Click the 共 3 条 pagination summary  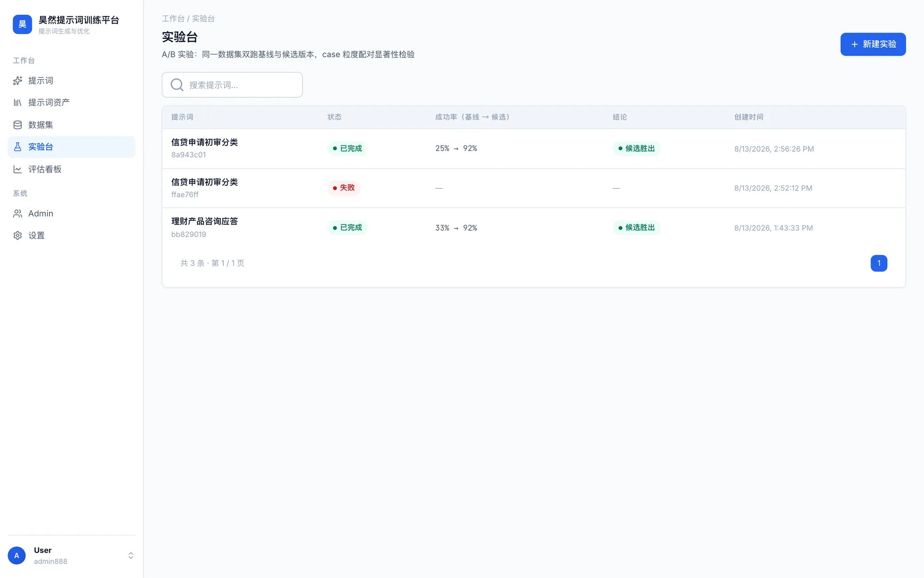click(212, 263)
